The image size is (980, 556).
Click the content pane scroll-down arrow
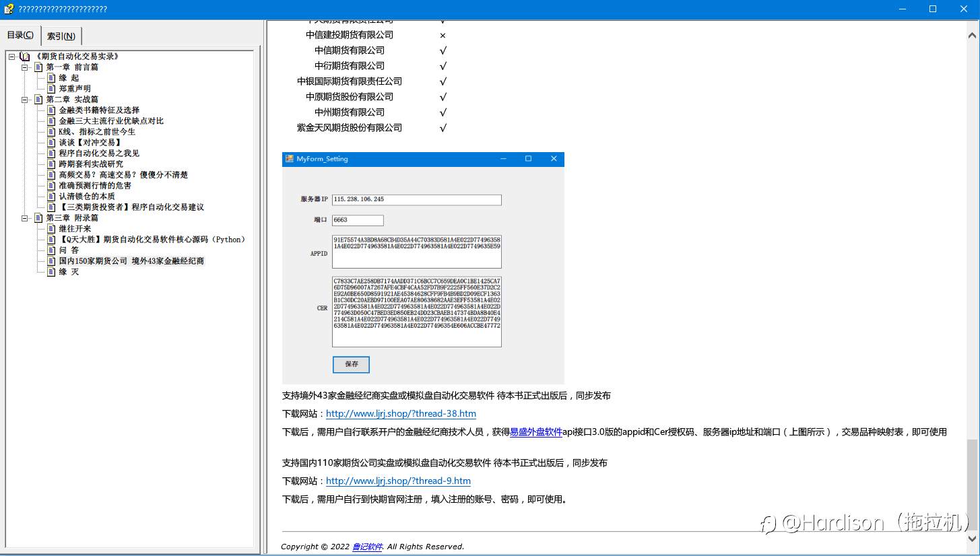[x=973, y=538]
